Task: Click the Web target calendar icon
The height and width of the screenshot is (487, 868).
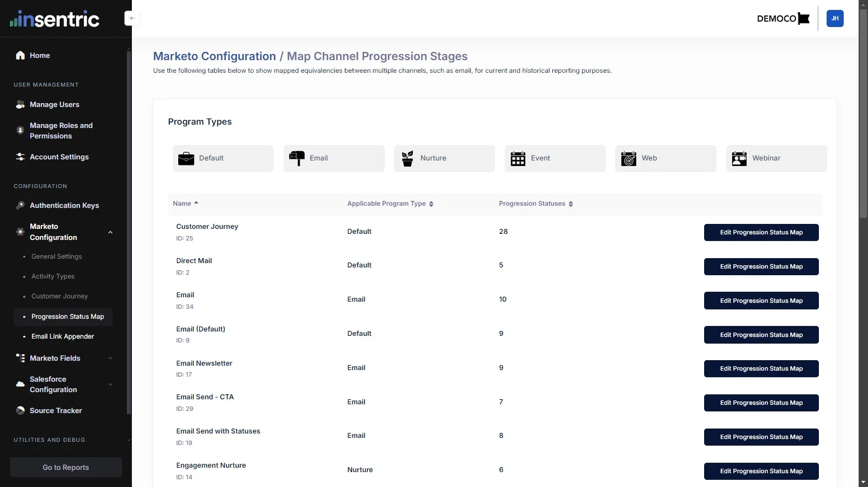Action: click(x=629, y=158)
